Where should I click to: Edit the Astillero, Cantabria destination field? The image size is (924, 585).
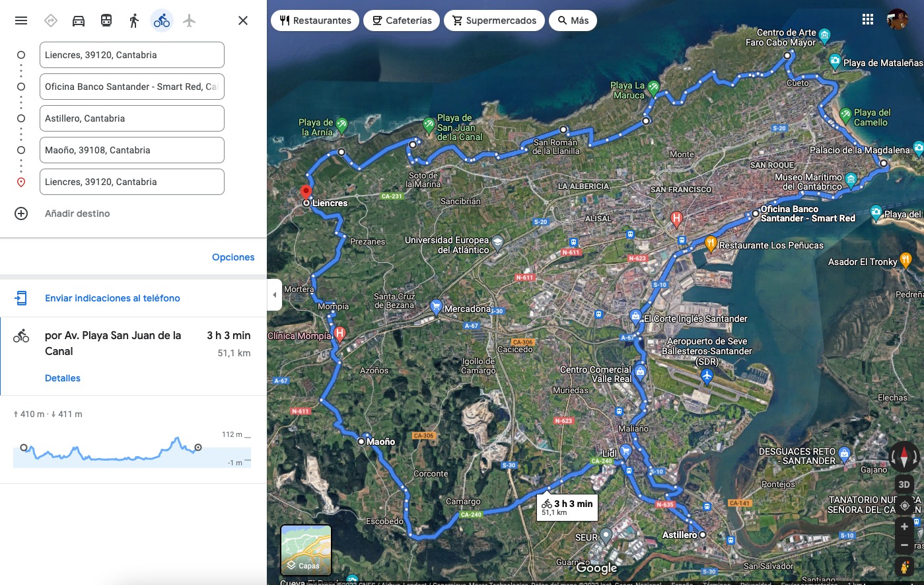coord(131,118)
